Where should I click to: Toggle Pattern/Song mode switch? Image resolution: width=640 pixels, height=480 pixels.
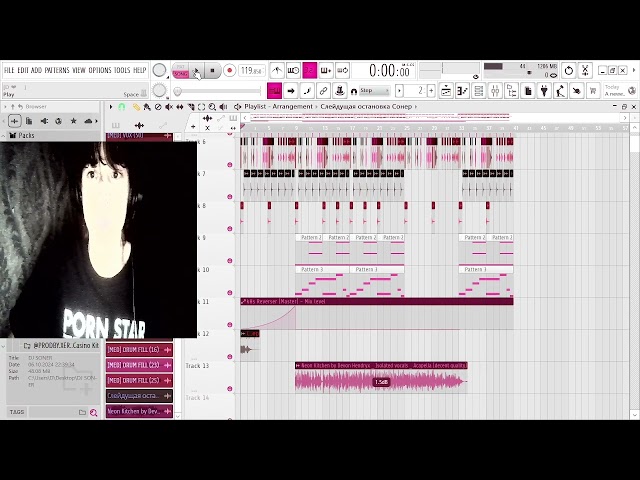tap(180, 71)
